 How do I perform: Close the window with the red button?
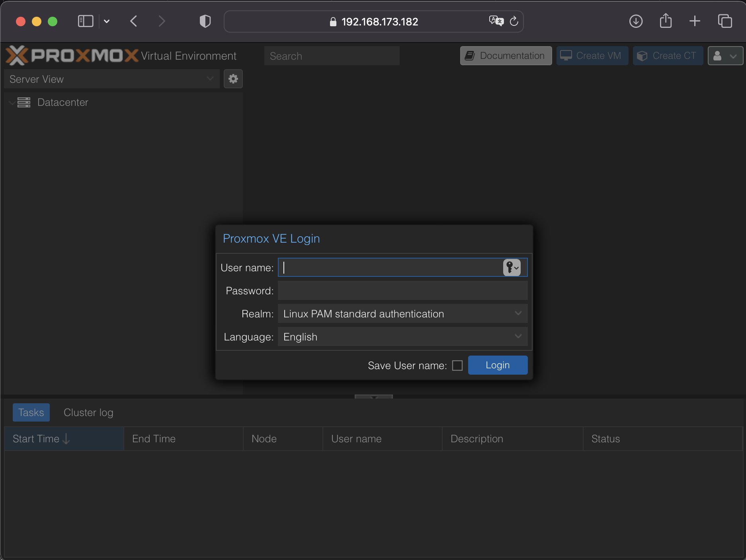(21, 21)
